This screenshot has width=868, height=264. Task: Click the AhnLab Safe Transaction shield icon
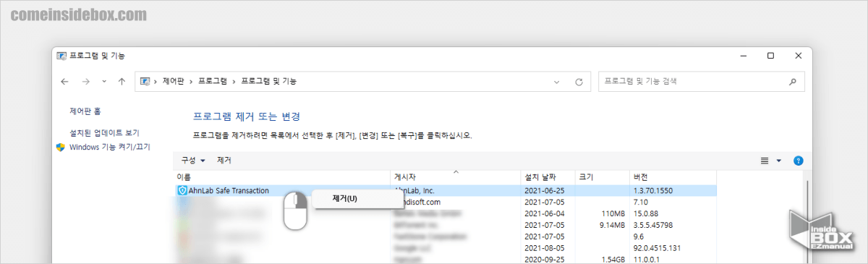(182, 191)
